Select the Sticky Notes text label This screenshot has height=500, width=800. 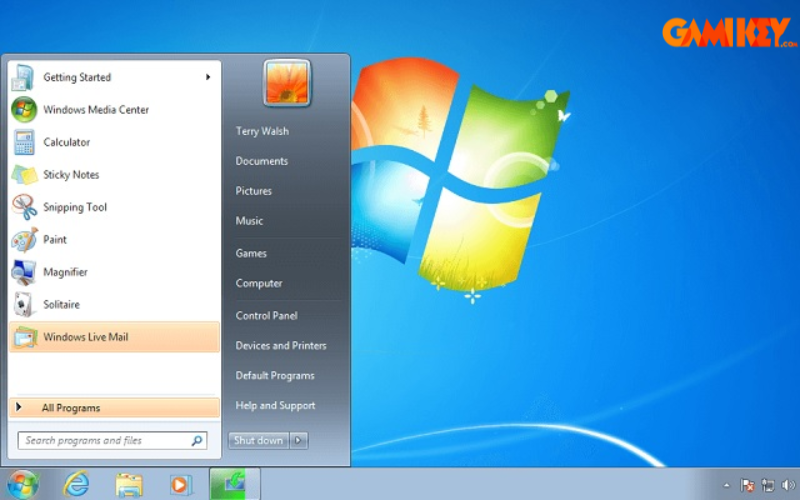71,174
